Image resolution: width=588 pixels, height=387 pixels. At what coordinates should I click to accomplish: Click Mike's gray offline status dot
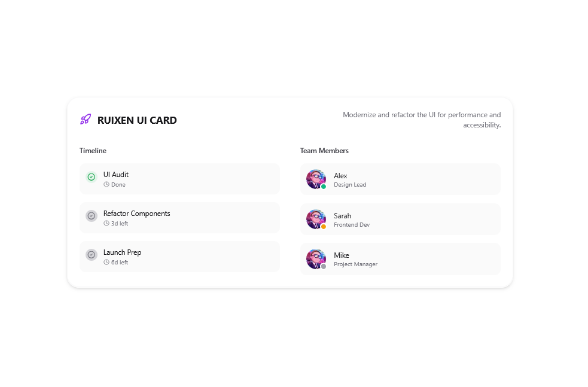coord(323,267)
